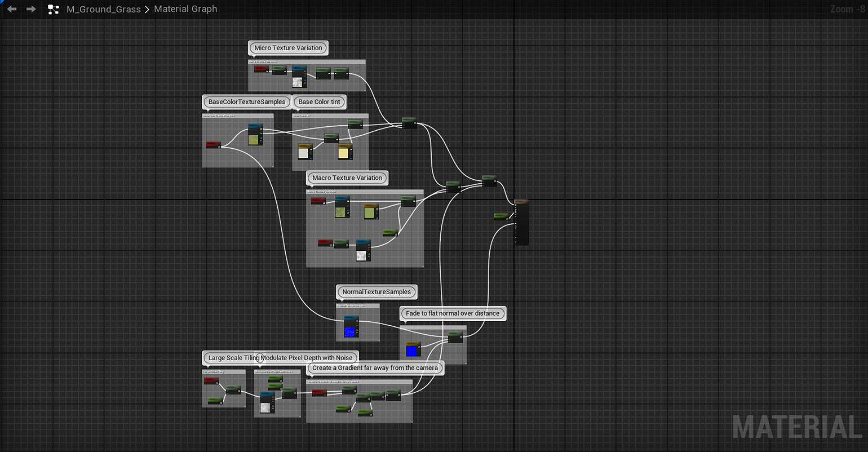
Task: Select the Micro Texture Variation comment label
Action: point(288,48)
